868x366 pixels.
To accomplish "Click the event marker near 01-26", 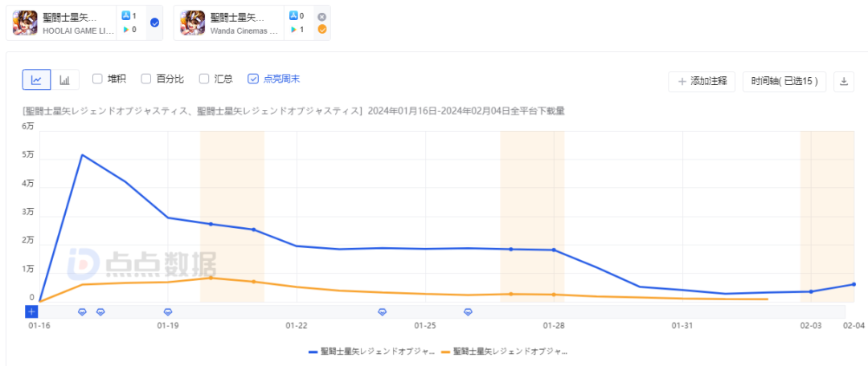I will (x=468, y=311).
